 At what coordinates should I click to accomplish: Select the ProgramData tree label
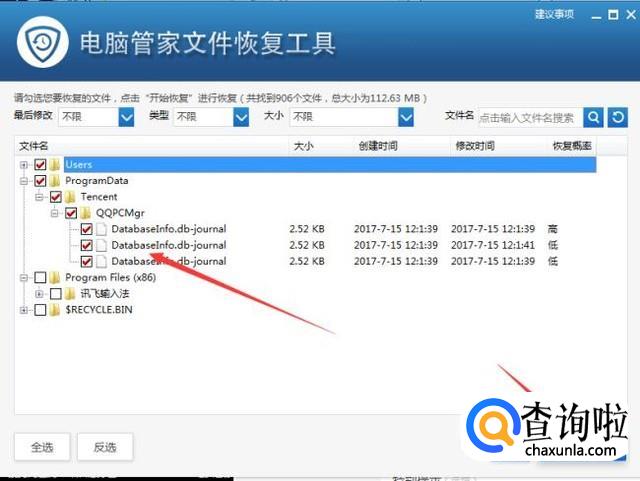[97, 180]
